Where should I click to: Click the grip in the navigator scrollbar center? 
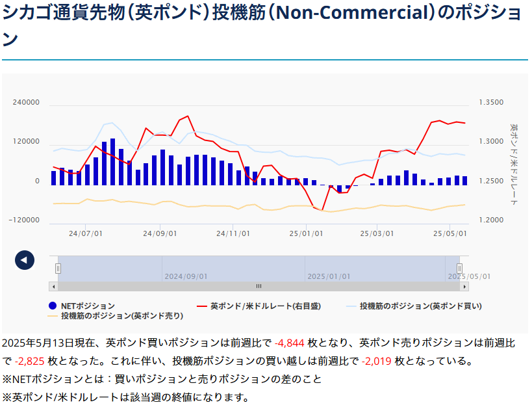point(259,286)
